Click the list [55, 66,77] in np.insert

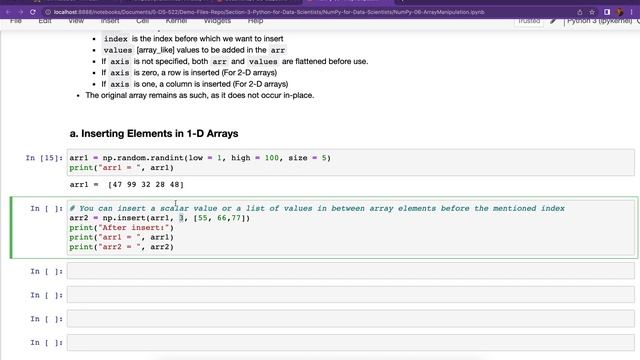(219, 218)
